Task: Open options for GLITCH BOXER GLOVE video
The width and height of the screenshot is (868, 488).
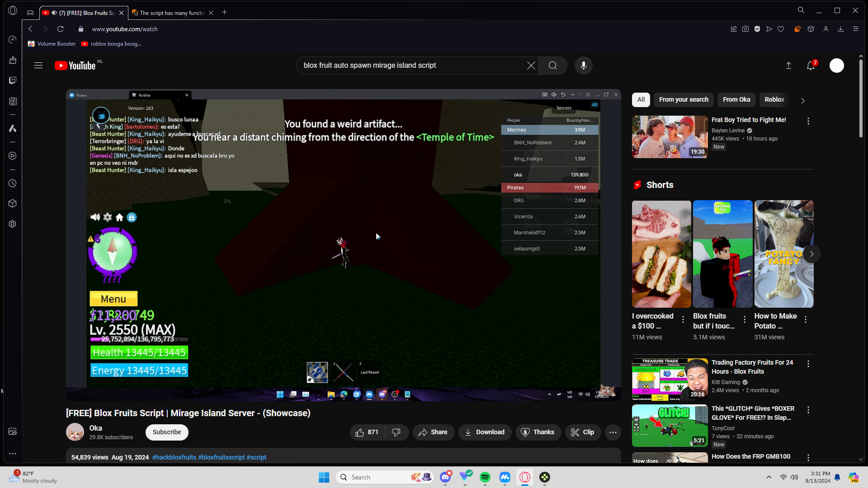Action: click(808, 410)
